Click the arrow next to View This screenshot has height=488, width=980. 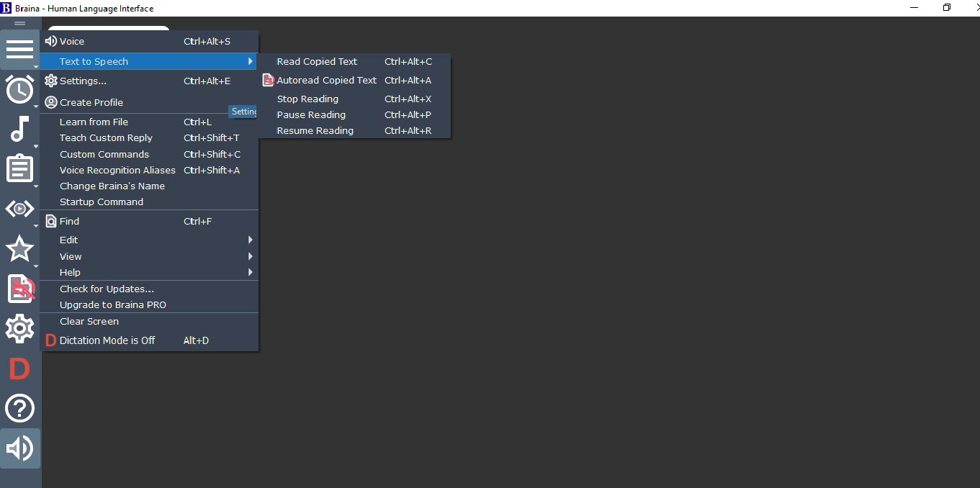251,256
